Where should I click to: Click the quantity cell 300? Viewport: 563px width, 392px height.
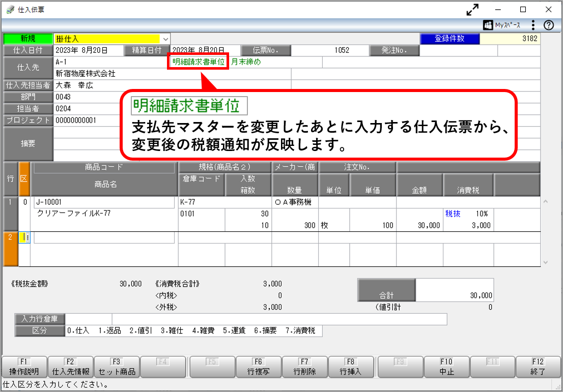pyautogui.click(x=295, y=225)
